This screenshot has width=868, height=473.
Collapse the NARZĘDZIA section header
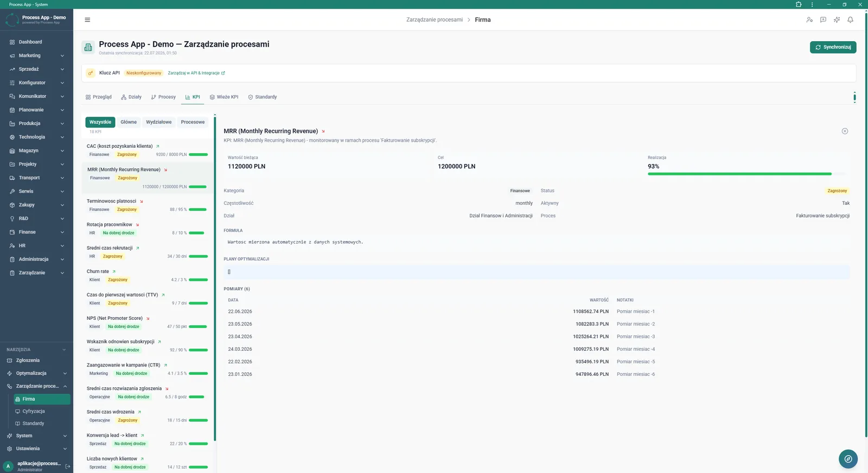(x=36, y=350)
